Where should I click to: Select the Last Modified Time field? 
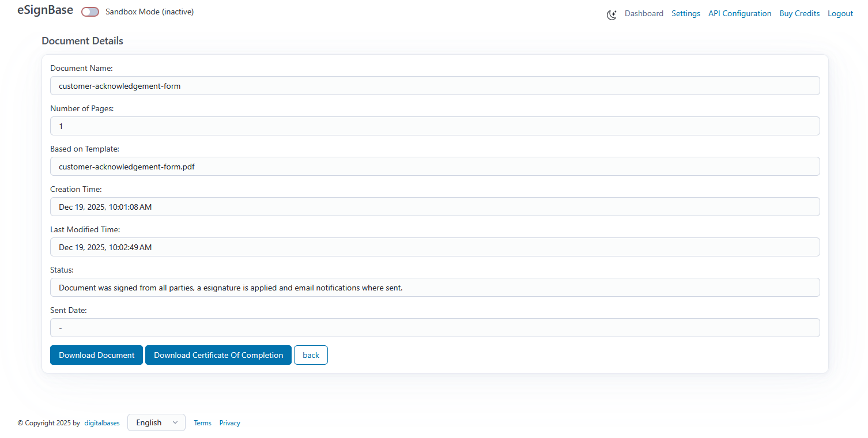(x=435, y=247)
